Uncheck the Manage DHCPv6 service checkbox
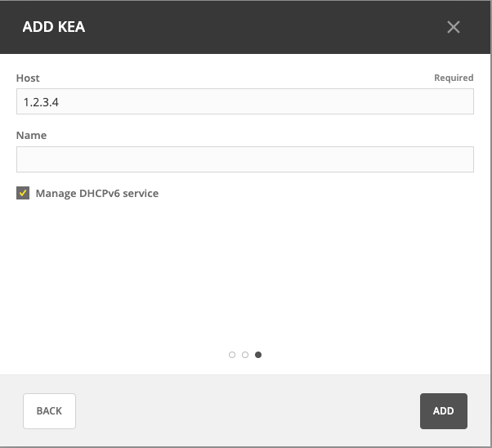This screenshot has height=448, width=492. (23, 193)
